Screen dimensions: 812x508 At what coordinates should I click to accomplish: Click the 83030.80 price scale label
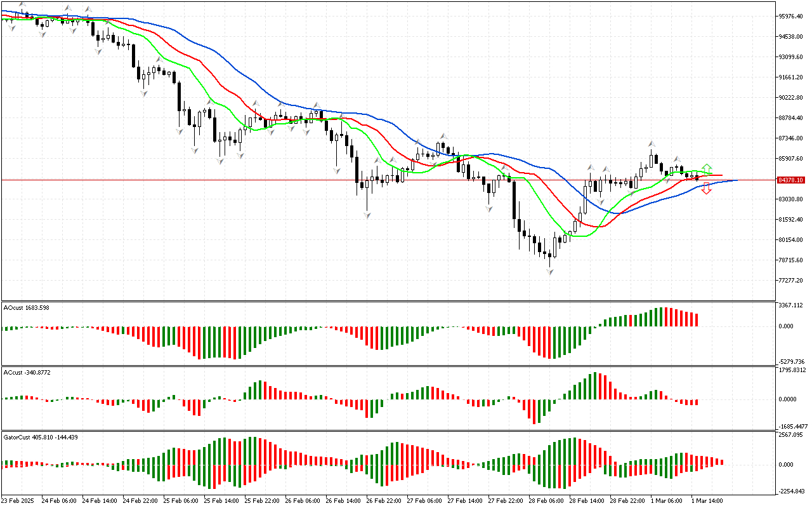click(x=790, y=199)
